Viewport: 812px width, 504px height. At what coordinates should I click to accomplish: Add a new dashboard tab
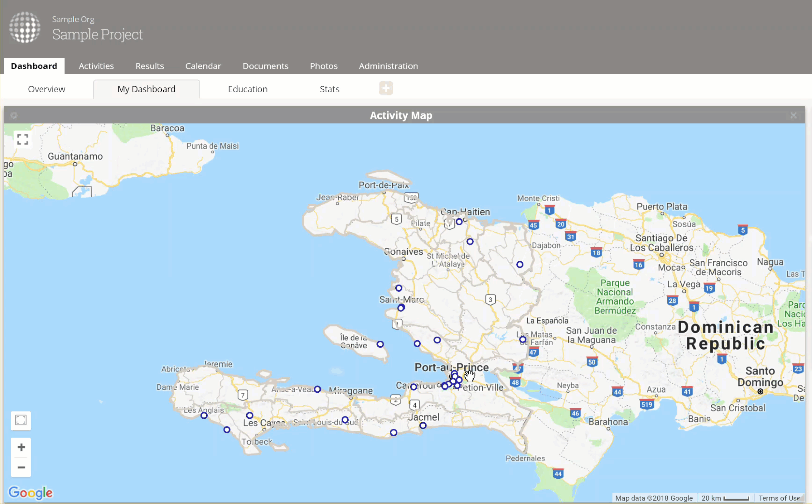coord(386,88)
